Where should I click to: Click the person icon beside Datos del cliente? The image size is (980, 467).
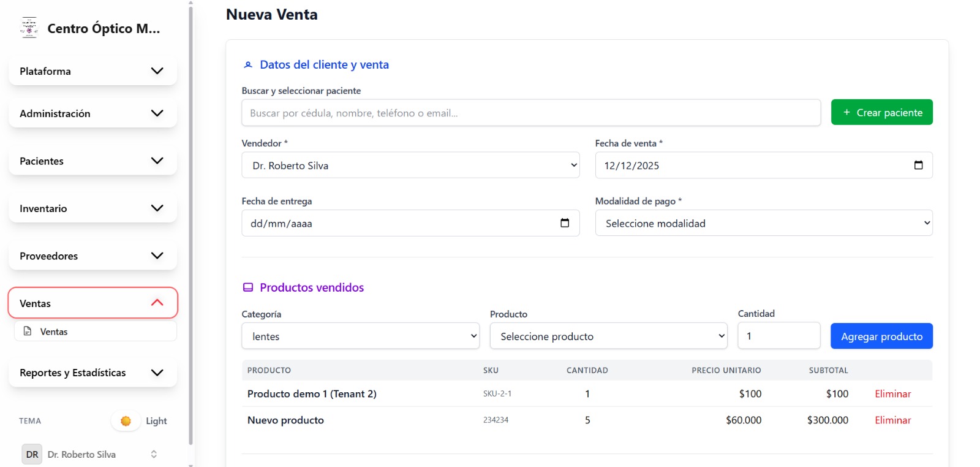click(248, 65)
